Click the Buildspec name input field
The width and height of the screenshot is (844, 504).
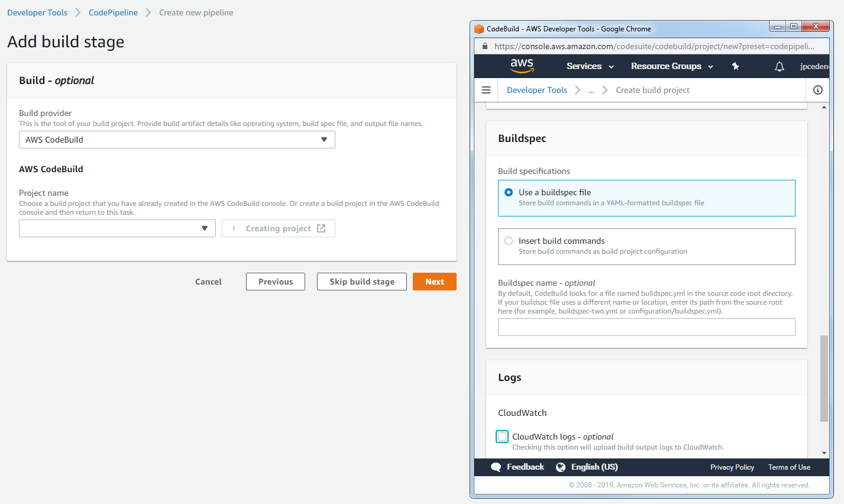646,327
